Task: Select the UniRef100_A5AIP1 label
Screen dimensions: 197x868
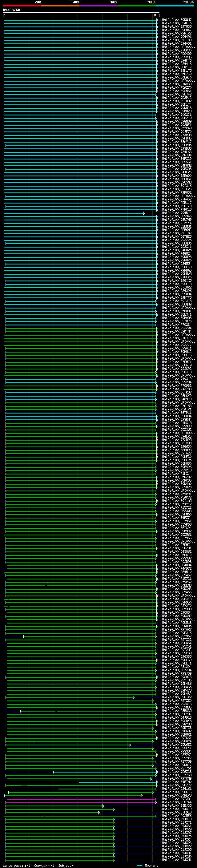Action: [x=177, y=410]
